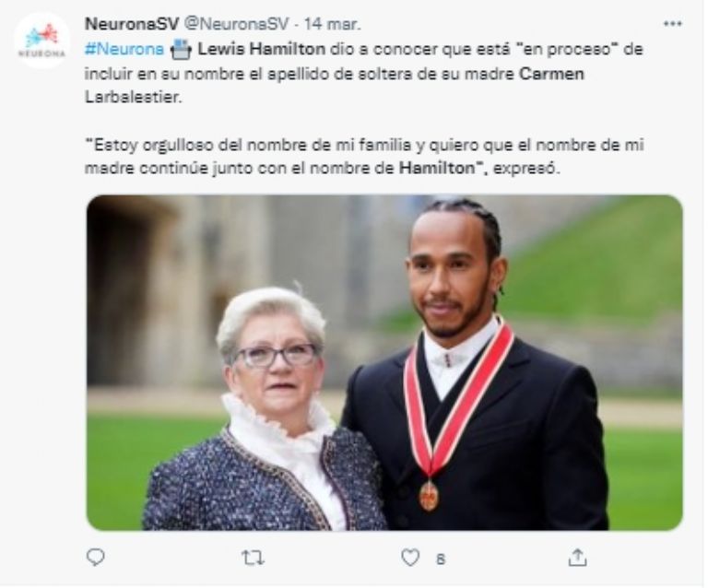Click the bold Hamilton word in quote
The height and width of the screenshot is (588, 708).
(437, 169)
